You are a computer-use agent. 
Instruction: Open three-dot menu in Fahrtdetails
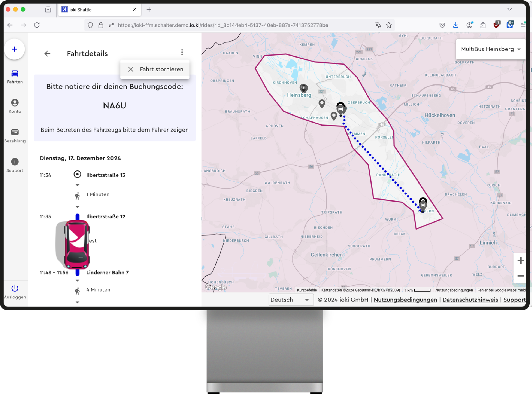tap(182, 52)
